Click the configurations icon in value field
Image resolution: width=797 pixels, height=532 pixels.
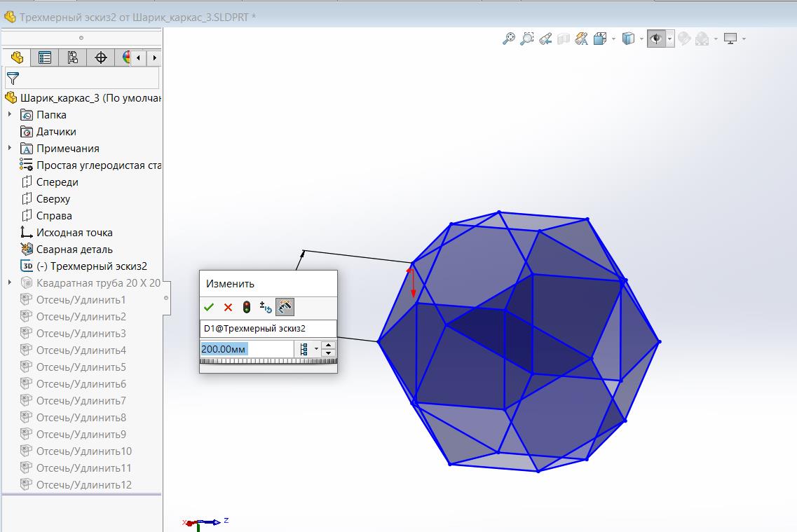(x=304, y=349)
